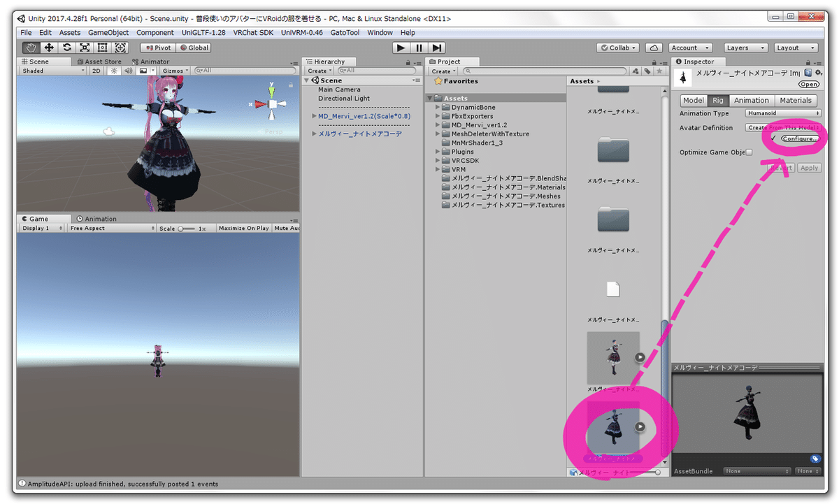839x504 pixels.
Task: Click the Project panel search field
Action: point(544,71)
